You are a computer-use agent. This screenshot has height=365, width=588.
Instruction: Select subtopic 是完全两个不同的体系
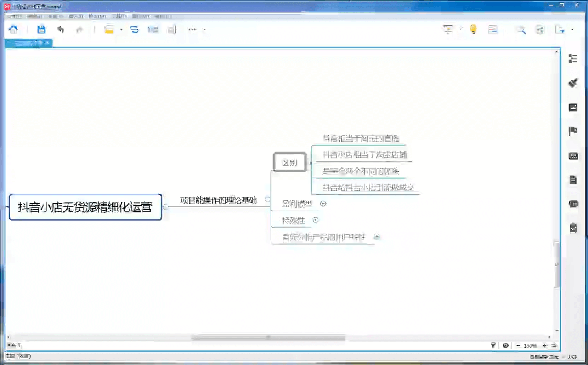click(x=361, y=171)
